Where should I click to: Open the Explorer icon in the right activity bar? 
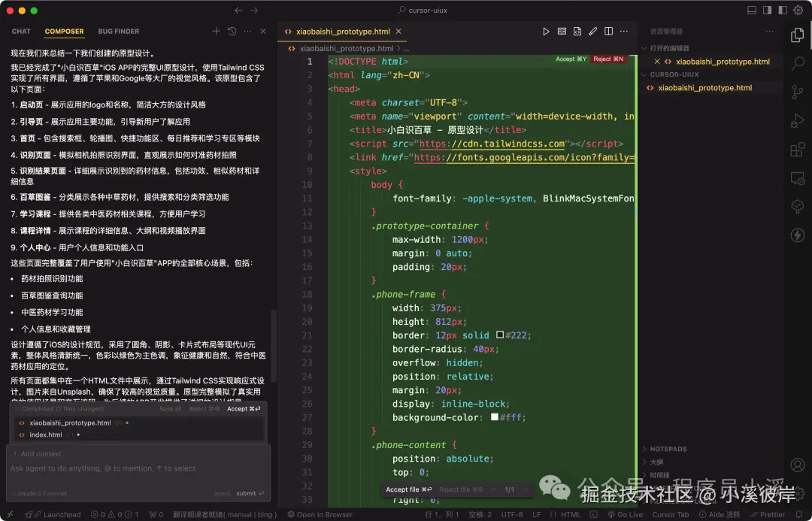797,35
